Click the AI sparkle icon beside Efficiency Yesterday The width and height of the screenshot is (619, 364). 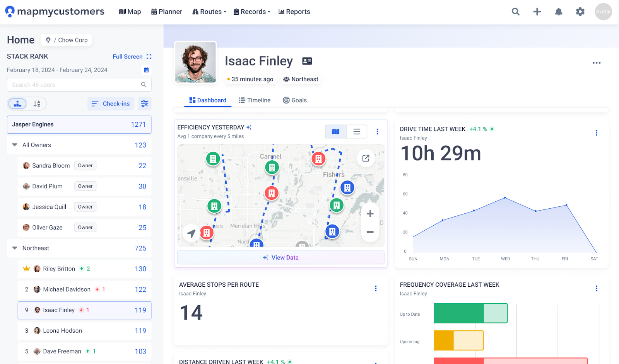pos(249,127)
